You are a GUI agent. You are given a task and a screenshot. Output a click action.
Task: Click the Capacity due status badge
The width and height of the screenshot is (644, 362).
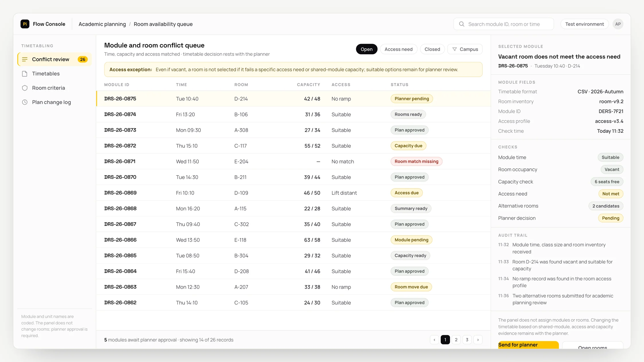click(409, 146)
